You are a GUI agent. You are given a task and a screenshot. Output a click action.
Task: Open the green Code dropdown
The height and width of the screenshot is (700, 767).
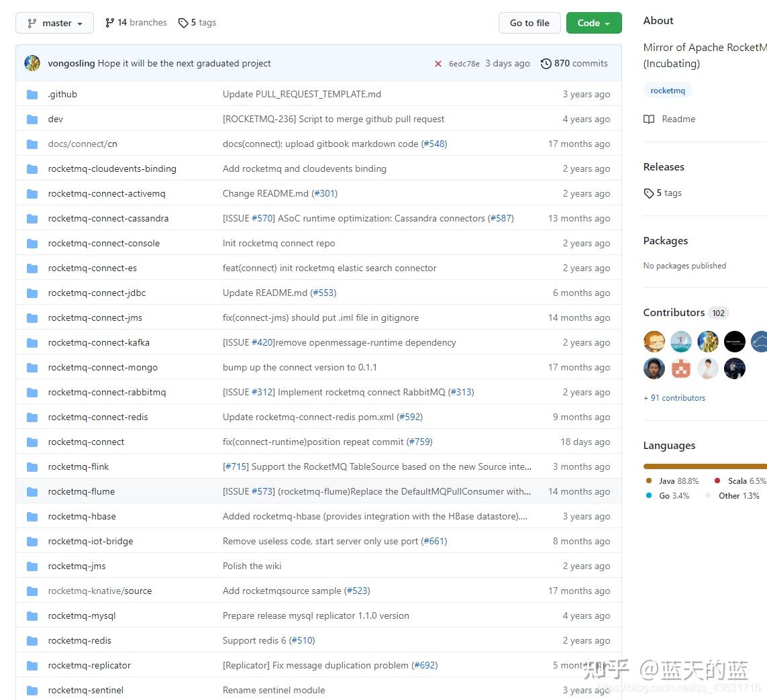coord(593,22)
